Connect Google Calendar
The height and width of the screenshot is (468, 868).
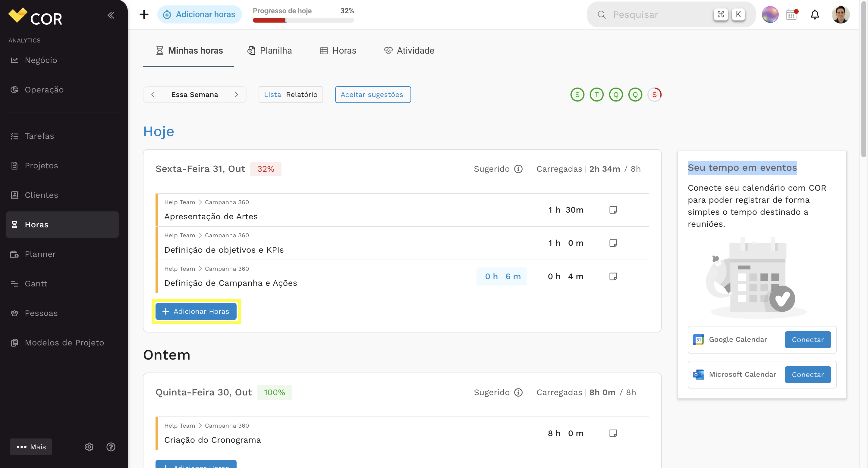[808, 340]
